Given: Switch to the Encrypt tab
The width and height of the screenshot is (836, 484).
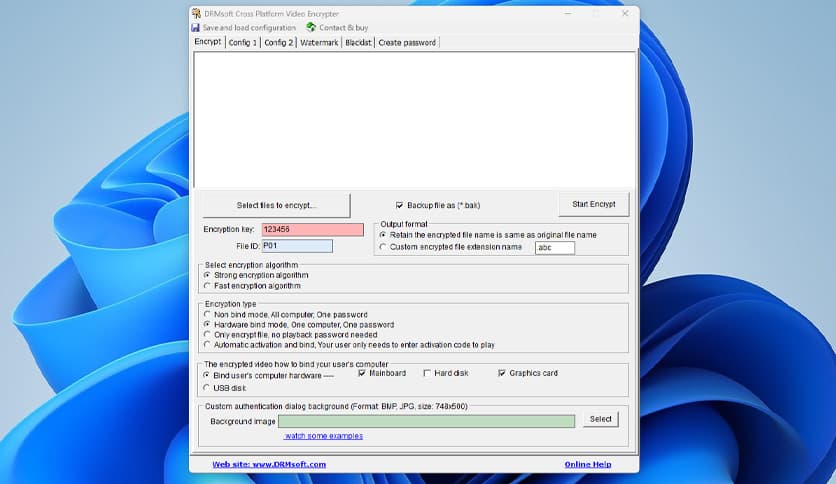Looking at the screenshot, I should (x=207, y=42).
